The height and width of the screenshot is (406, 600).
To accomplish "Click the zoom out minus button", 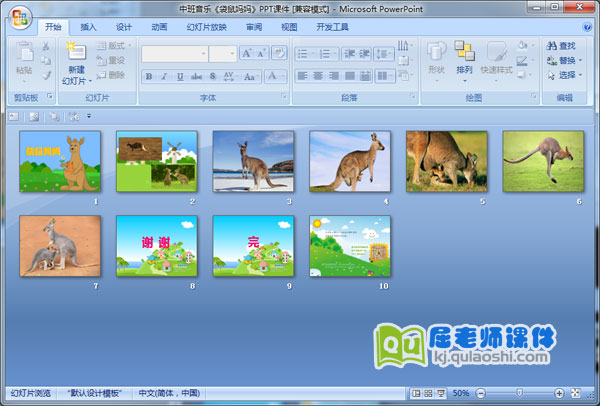I will 481,393.
